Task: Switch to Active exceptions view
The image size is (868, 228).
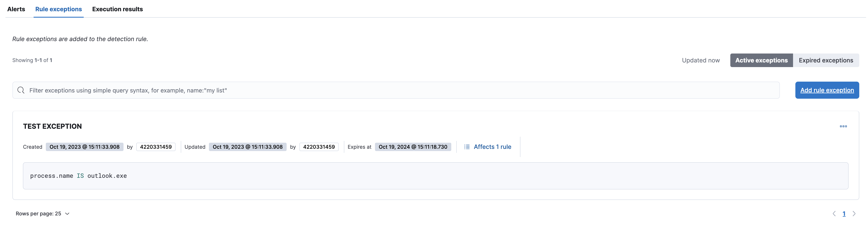Action: [761, 60]
